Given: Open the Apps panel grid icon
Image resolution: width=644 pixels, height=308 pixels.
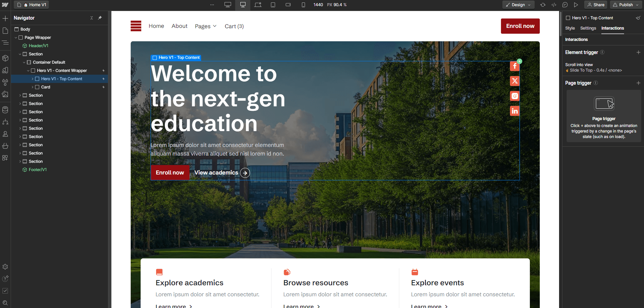Looking at the screenshot, I should tap(5, 158).
